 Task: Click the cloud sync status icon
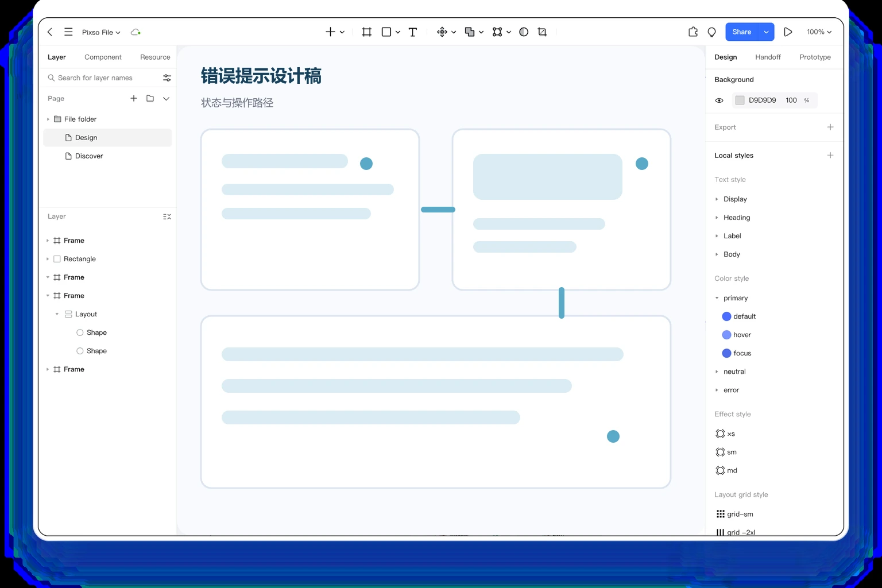(136, 32)
